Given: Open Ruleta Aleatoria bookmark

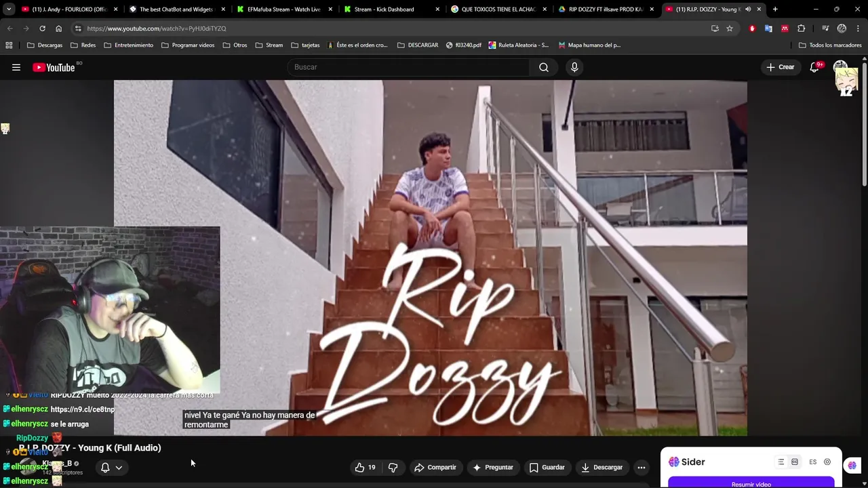Looking at the screenshot, I should (x=519, y=45).
